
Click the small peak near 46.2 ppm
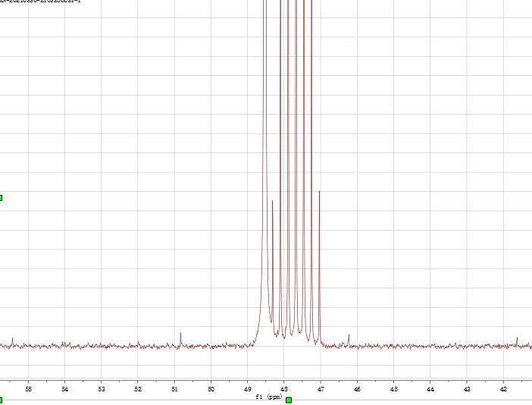[x=349, y=341]
